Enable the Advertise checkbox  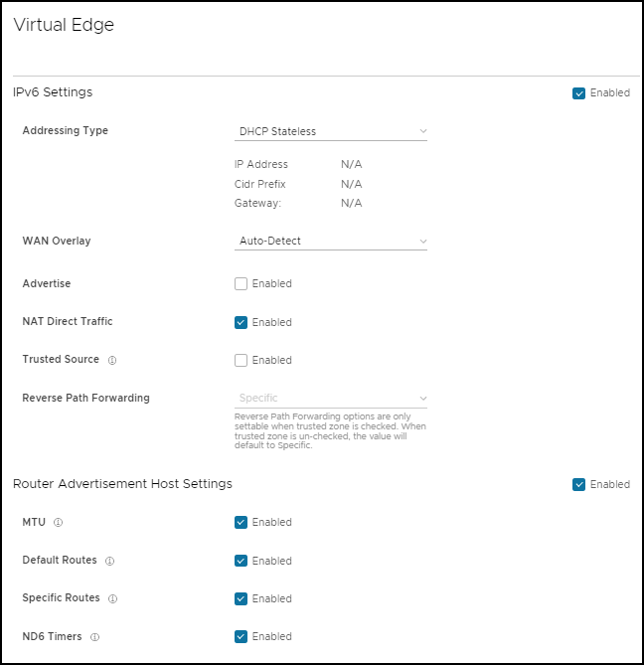(241, 283)
